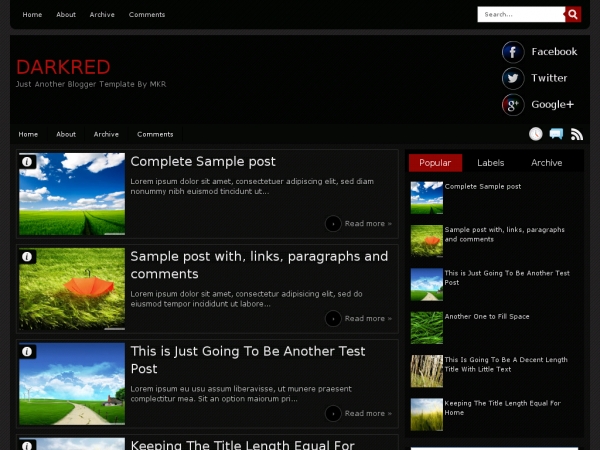
Task: Click the DARKRED site title
Action: [x=63, y=67]
